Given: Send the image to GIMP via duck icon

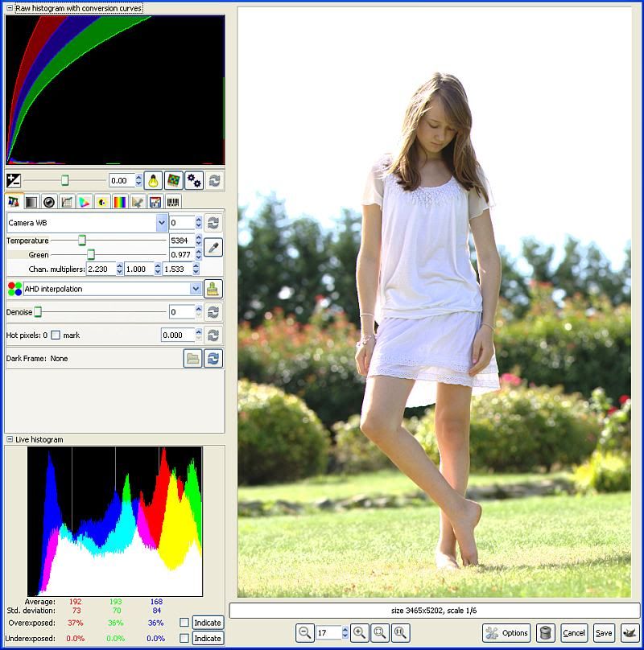Looking at the screenshot, I should tap(630, 633).
